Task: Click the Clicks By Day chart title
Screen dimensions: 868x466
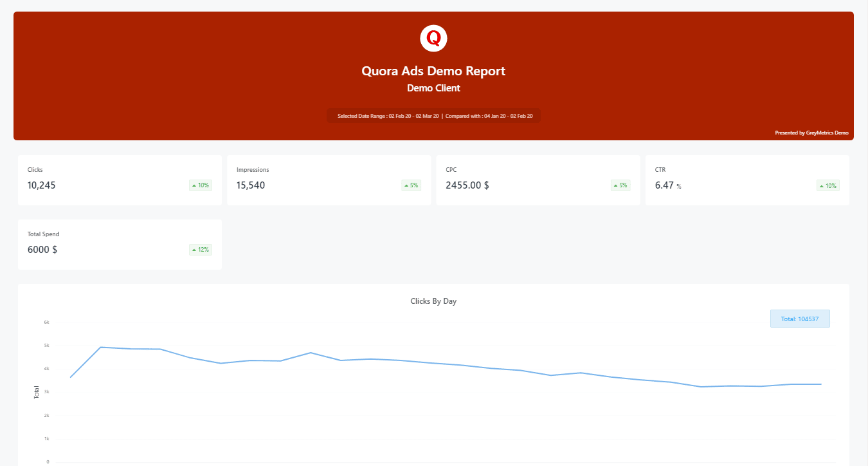Action: pos(433,301)
